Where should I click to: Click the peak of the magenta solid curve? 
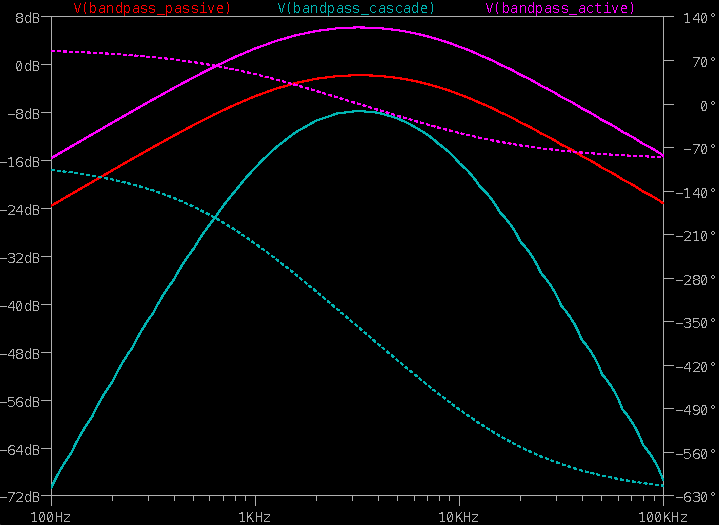(358, 27)
